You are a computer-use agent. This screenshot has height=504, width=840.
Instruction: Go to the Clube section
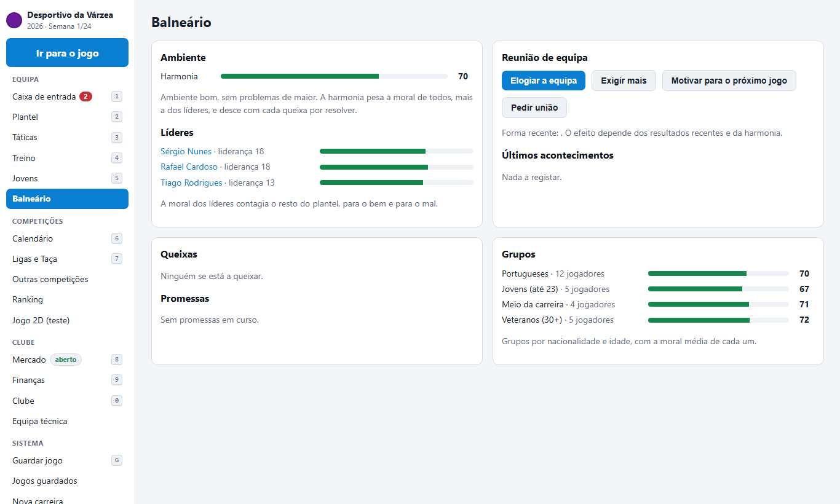67,401
